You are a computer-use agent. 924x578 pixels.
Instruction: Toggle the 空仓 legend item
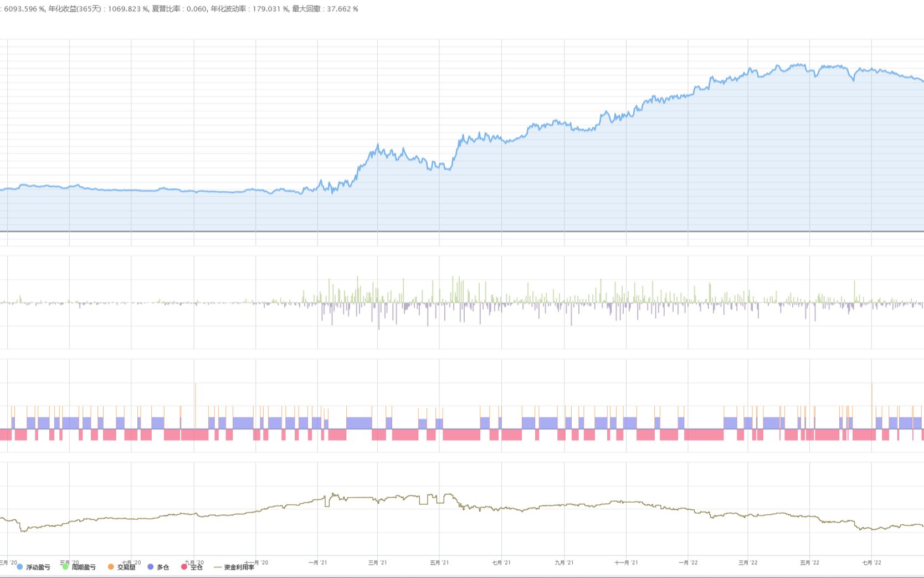pyautogui.click(x=192, y=567)
